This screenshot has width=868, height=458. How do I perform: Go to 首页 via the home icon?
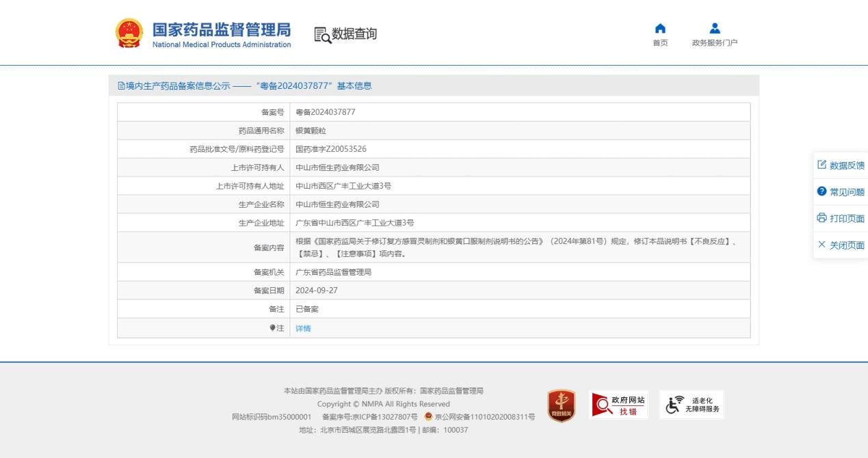coord(660,29)
